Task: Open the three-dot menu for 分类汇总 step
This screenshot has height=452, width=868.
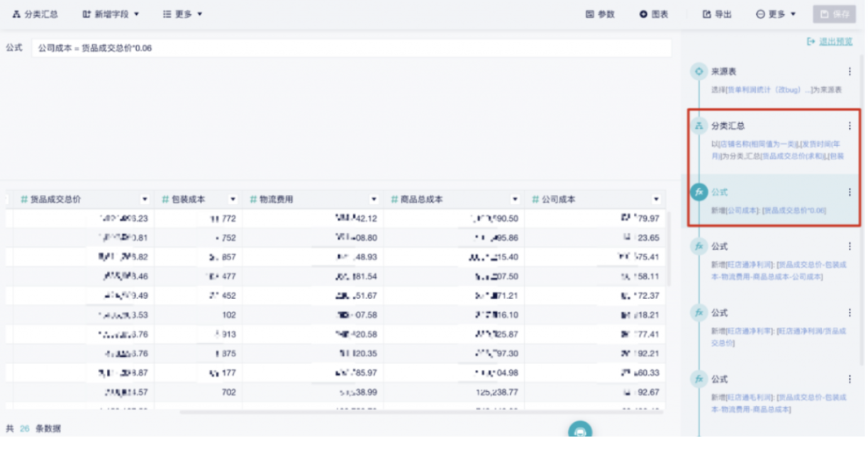Action: pos(850,126)
